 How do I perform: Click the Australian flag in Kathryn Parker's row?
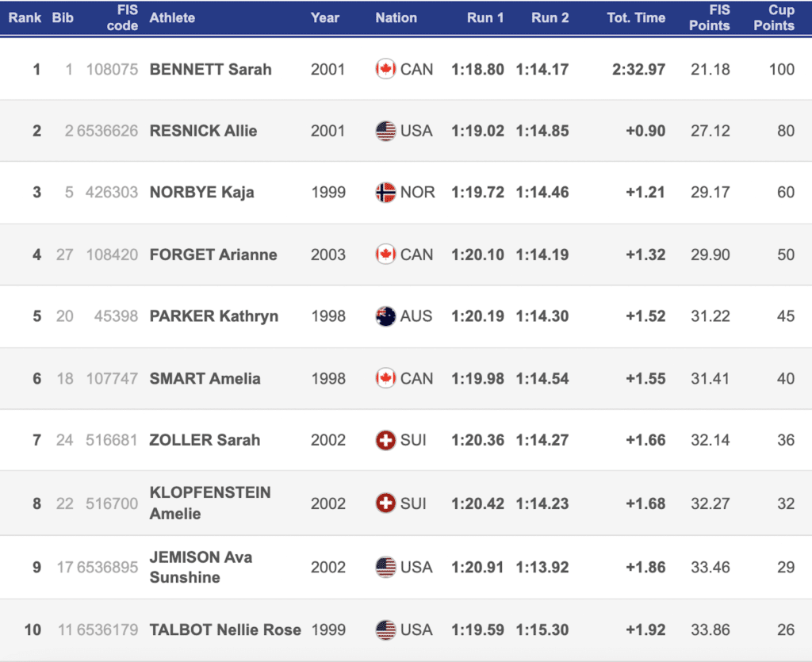385,316
